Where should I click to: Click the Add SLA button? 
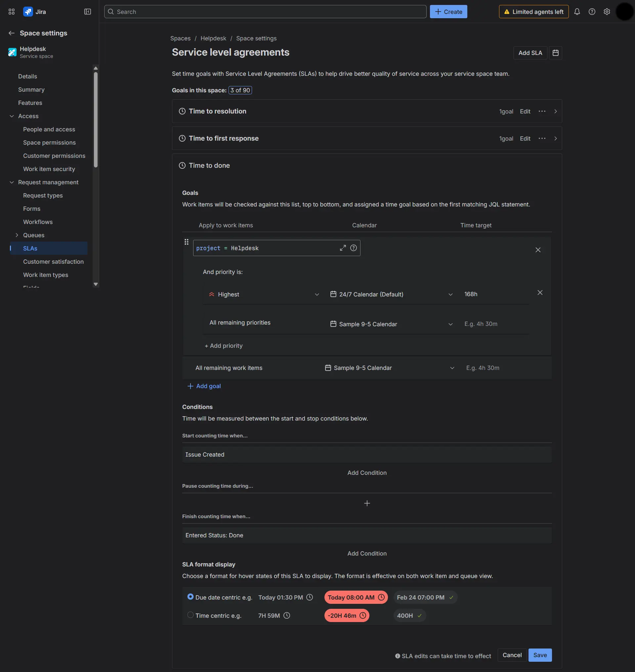click(530, 53)
